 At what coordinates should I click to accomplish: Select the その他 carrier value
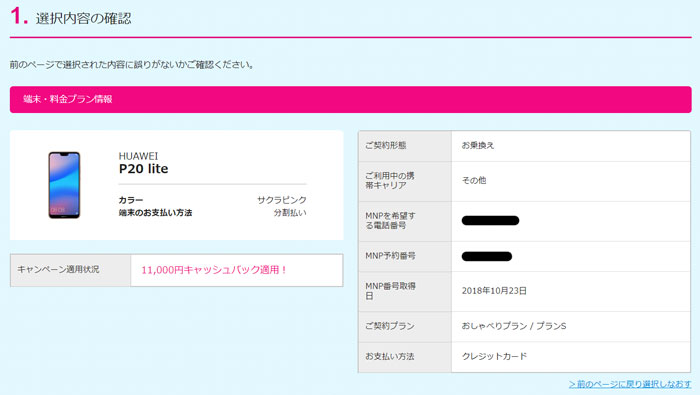click(474, 180)
